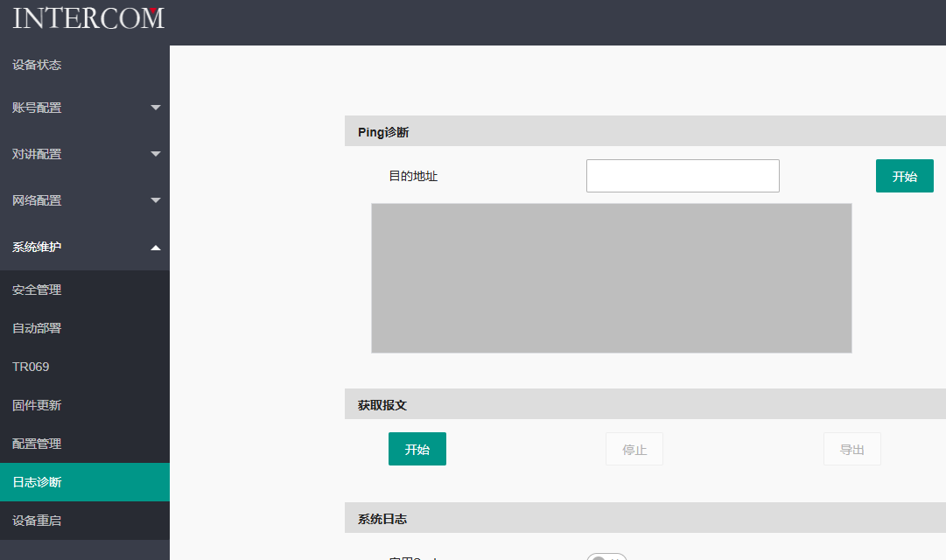Viewport: 946px width, 560px height.
Task: Select the highlighted 日志诊断 item
Action: 37,482
